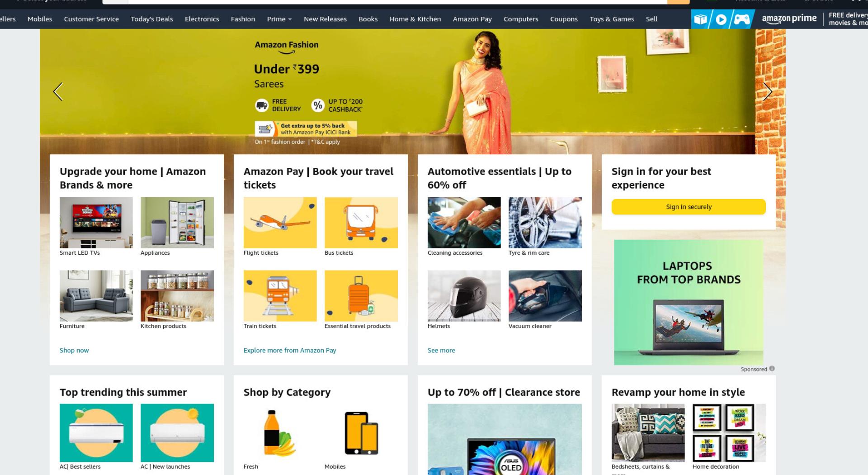The width and height of the screenshot is (868, 475).
Task: Go to previous carousel banner with left arrow
Action: click(x=58, y=92)
